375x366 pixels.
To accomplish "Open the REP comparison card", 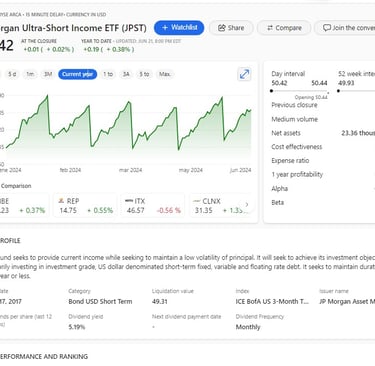I will 85,205.
